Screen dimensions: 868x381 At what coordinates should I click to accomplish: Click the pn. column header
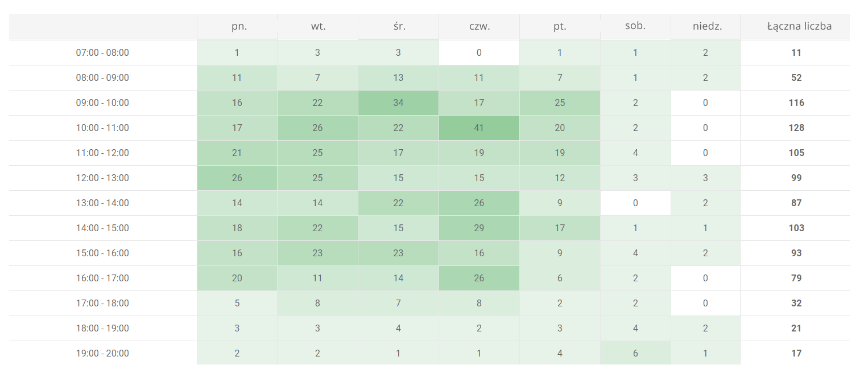click(x=237, y=26)
